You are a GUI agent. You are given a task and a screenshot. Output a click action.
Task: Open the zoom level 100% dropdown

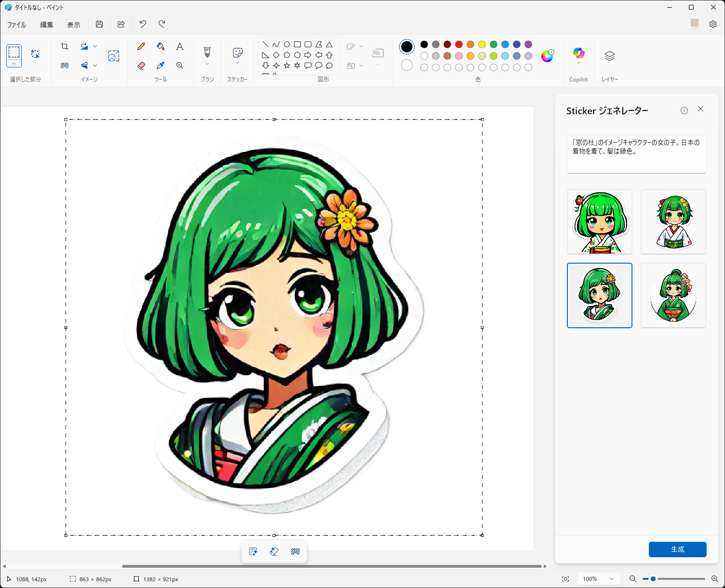pyautogui.click(x=599, y=579)
